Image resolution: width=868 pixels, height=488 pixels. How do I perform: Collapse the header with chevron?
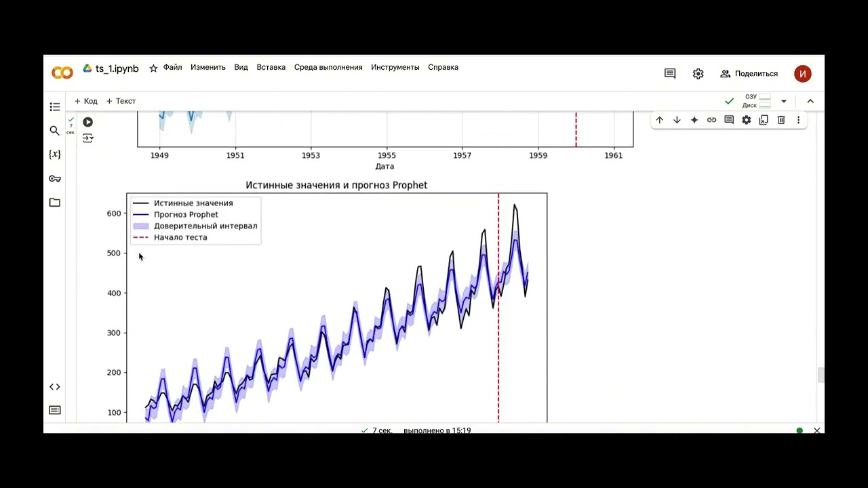[810, 101]
